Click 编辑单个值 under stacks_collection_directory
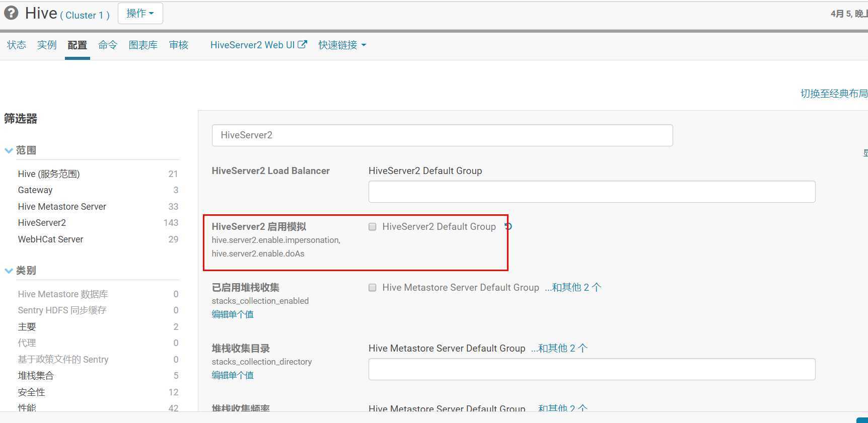Screen dimensions: 868x423 [233, 375]
